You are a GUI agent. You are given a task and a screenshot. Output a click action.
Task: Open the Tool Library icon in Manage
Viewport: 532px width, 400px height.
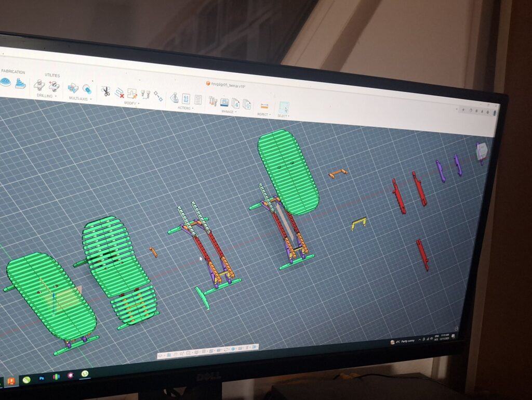point(213,101)
